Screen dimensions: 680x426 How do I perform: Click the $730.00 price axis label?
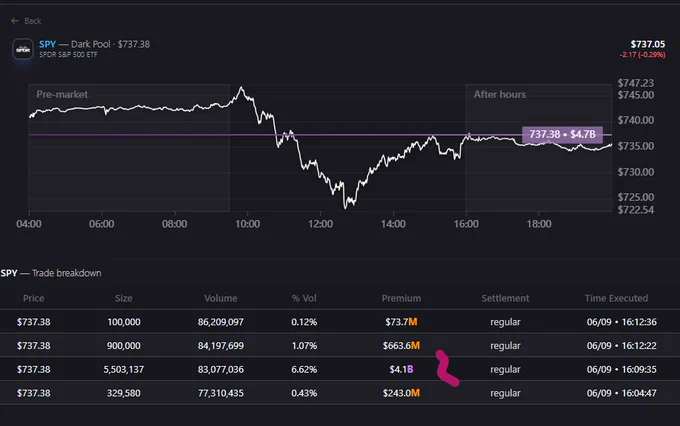(636, 172)
